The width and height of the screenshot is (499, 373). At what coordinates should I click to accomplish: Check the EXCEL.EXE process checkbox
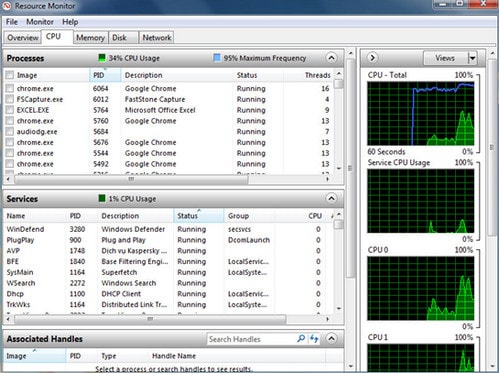tap(10, 110)
